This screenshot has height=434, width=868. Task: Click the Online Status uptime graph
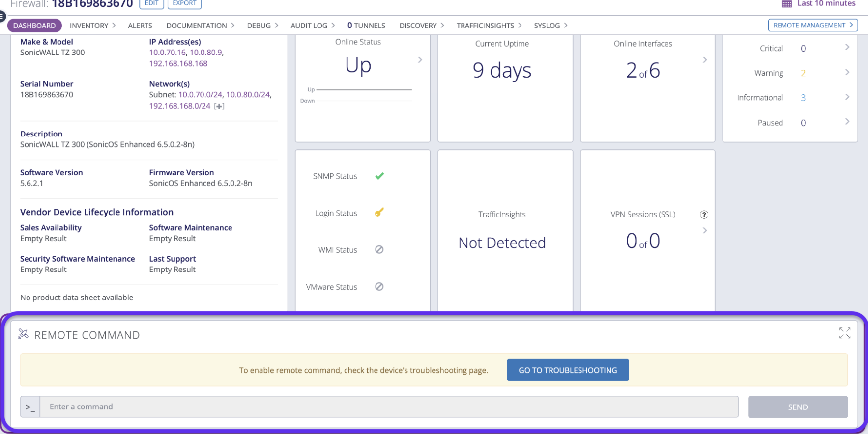[357, 95]
